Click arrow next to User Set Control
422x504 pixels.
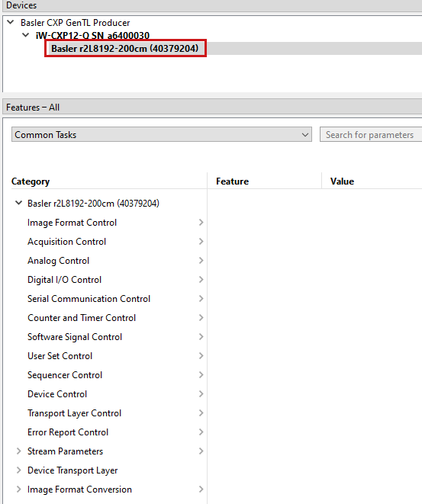point(201,356)
